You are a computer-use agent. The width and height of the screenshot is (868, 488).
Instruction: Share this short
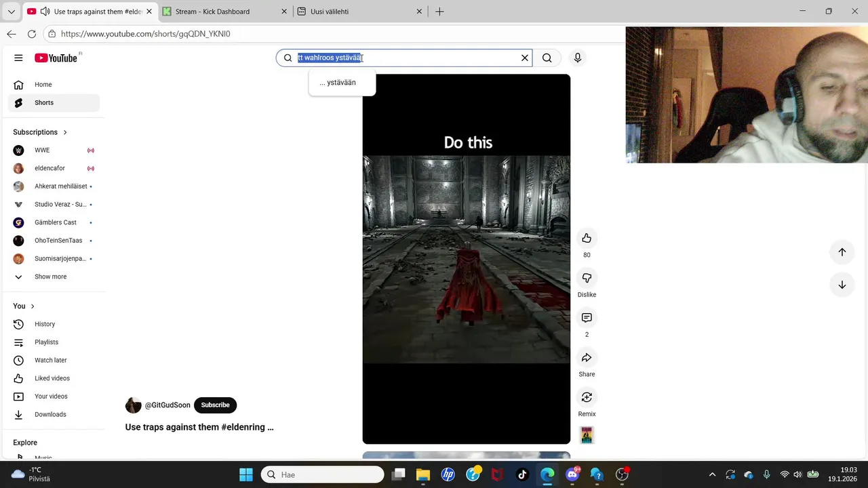(x=587, y=358)
